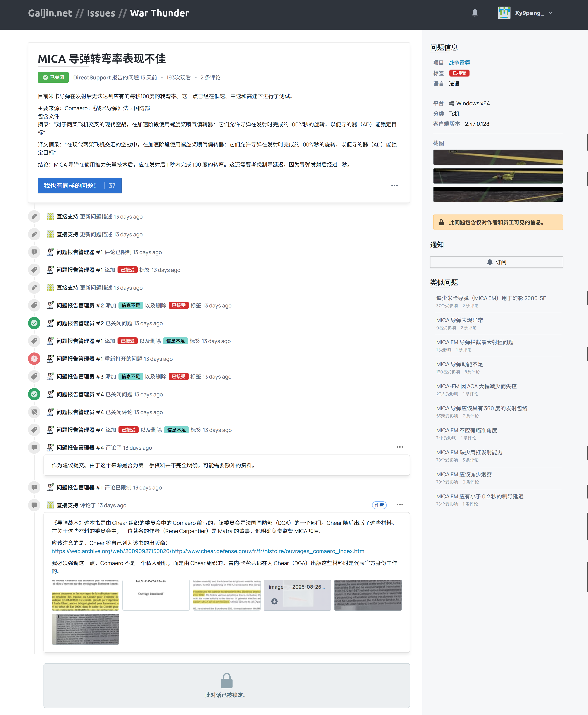This screenshot has height=715, width=588.
Task: Click tag icon for 管理员 #3 添加 信息不足
Action: pos(34,376)
